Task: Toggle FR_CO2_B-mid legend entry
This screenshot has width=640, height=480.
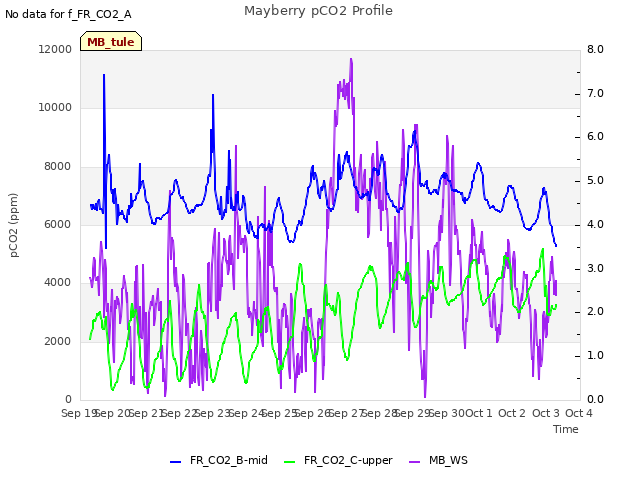Action: pos(219,460)
